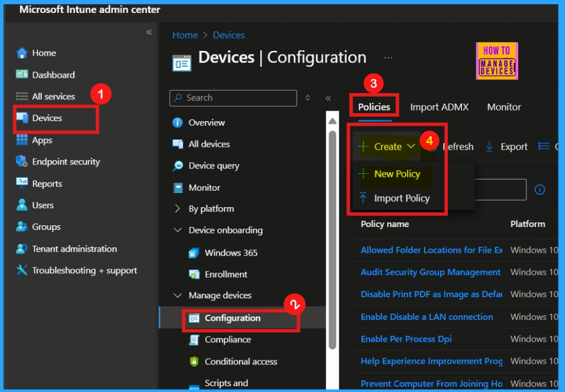
Task: Click the Conditional access shield icon
Action: [194, 362]
